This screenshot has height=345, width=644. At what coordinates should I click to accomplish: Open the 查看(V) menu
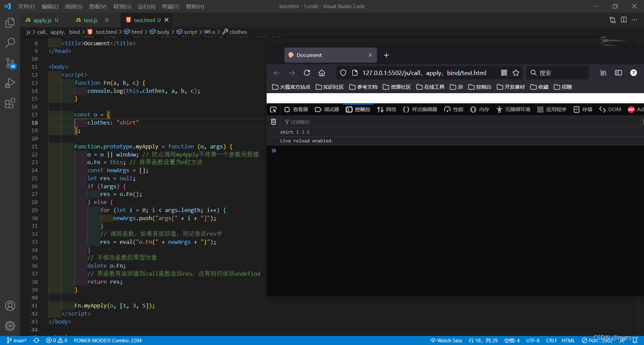[x=98, y=6]
